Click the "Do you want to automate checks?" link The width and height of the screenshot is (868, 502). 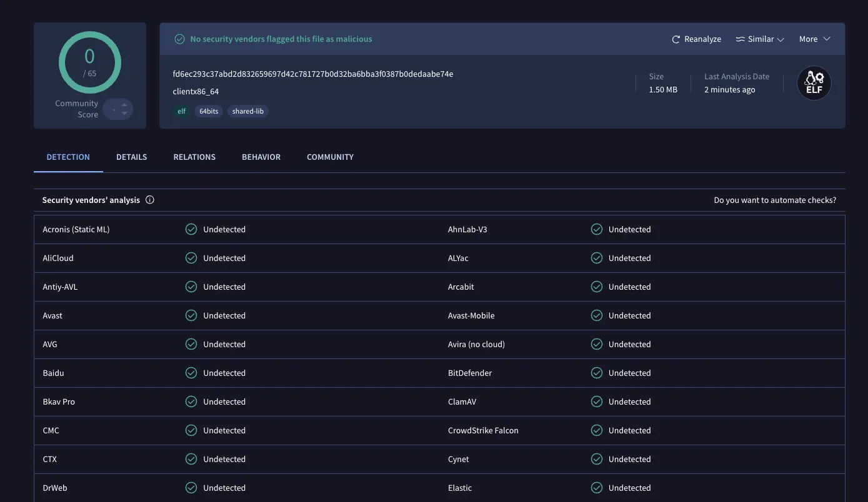coord(775,200)
